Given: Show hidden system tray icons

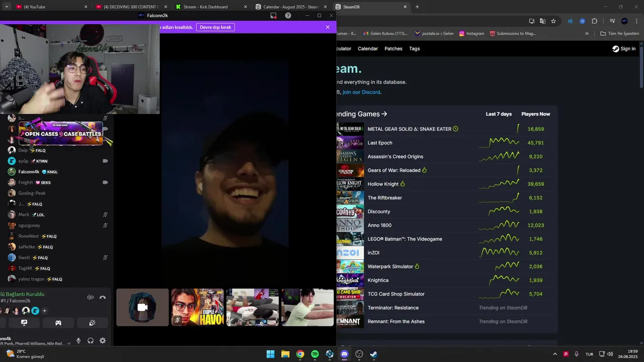Looking at the screenshot, I should tap(555, 354).
